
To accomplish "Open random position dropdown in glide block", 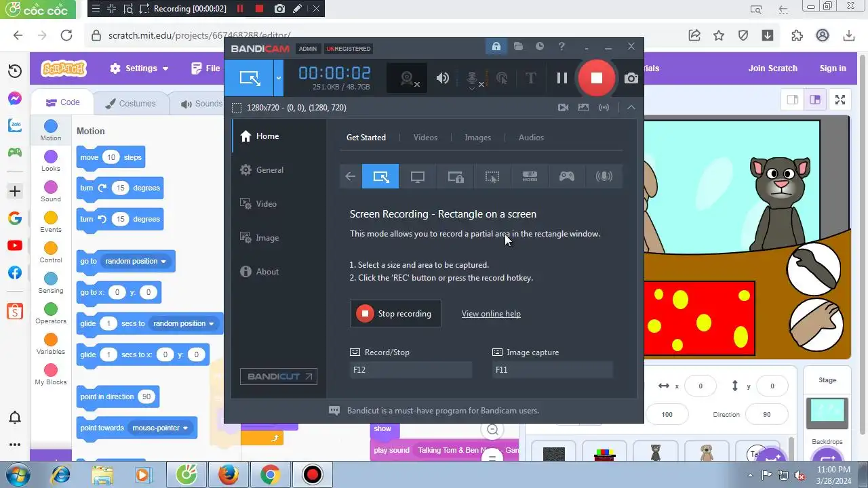I will pyautogui.click(x=183, y=324).
